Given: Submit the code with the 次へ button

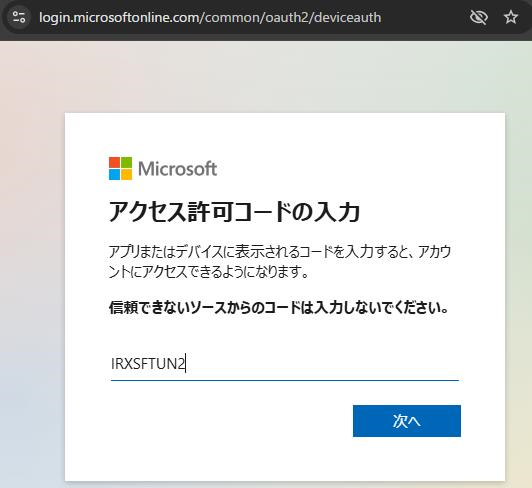Looking at the screenshot, I should point(407,421).
